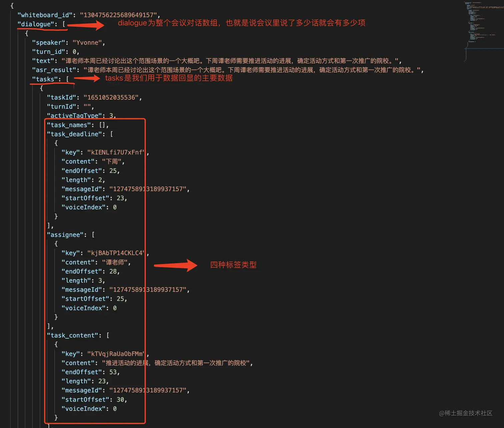
Task: Click the "length": 23 line
Action: [x=85, y=381]
